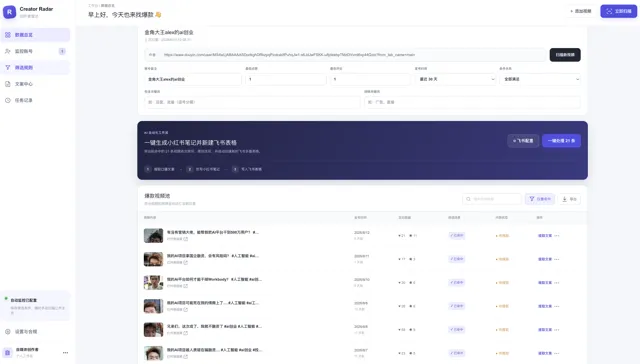Viewport: 640px width, 364px height.
Task: Open external link icon in 2026/6/9 row
Action: [186, 310]
